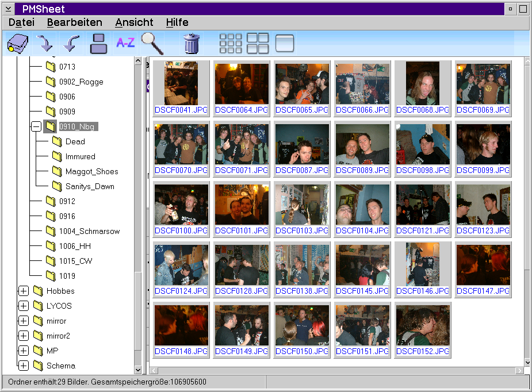Click thumbnail pane horizontal scroll left arrow
This screenshot has width=532, height=392.
coord(154,371)
